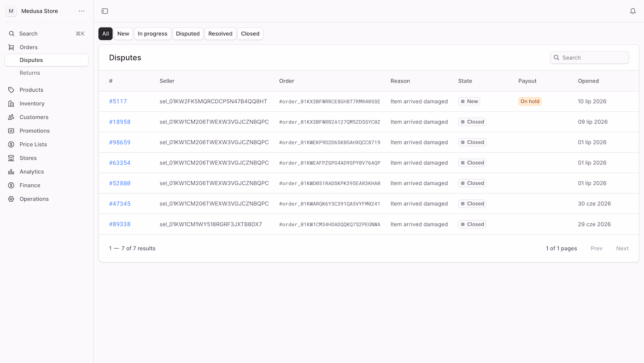The image size is (644, 363).
Task: Switch to the Disputed filter
Action: pos(188,34)
